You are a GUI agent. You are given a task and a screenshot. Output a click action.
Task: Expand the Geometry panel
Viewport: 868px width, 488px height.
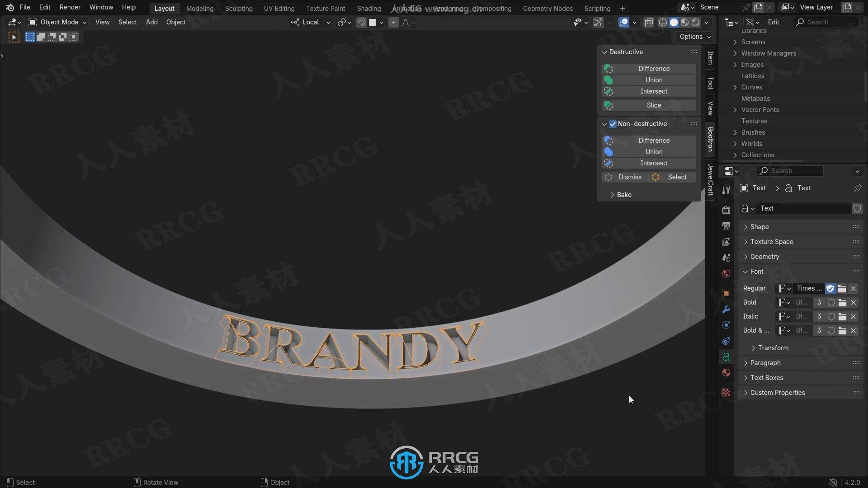pyautogui.click(x=764, y=257)
